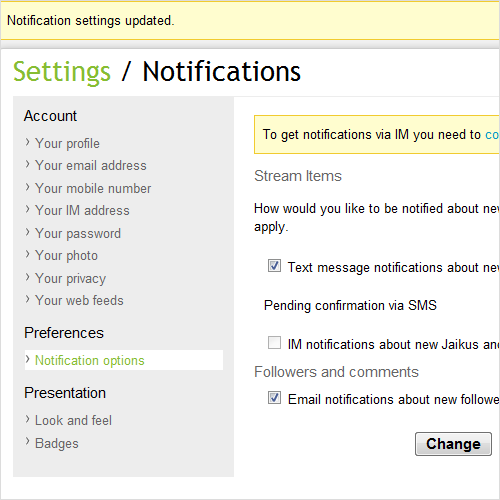Image resolution: width=500 pixels, height=500 pixels.
Task: Click the arrow beside Look and feel
Action: pos(27,419)
